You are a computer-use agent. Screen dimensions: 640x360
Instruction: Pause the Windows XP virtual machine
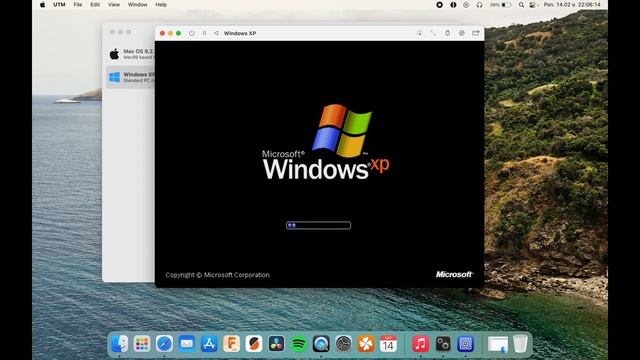click(x=204, y=33)
